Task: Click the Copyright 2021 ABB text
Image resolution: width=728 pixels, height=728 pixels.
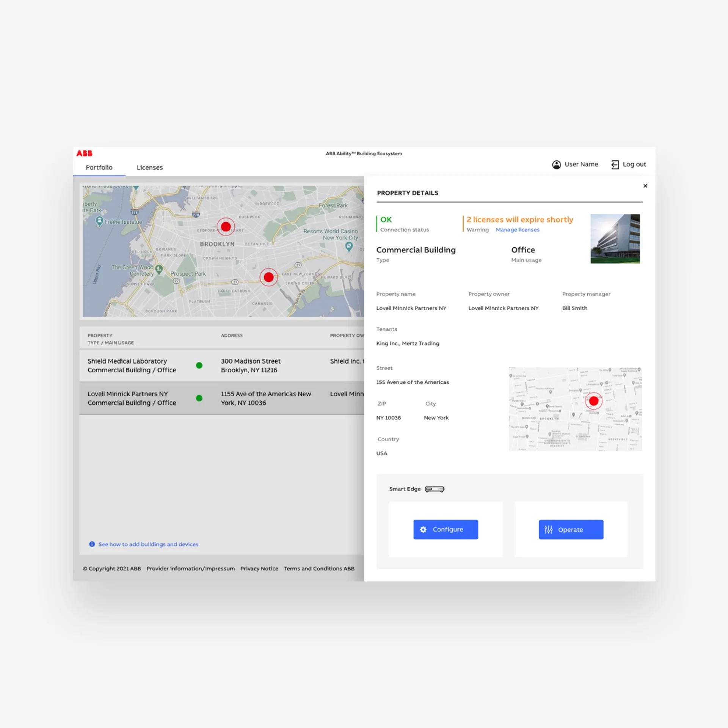Action: pyautogui.click(x=112, y=568)
